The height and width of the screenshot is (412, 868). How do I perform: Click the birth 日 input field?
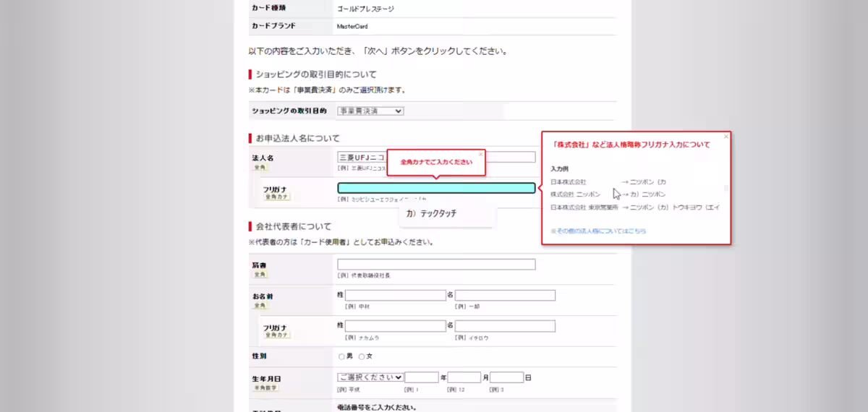(507, 377)
